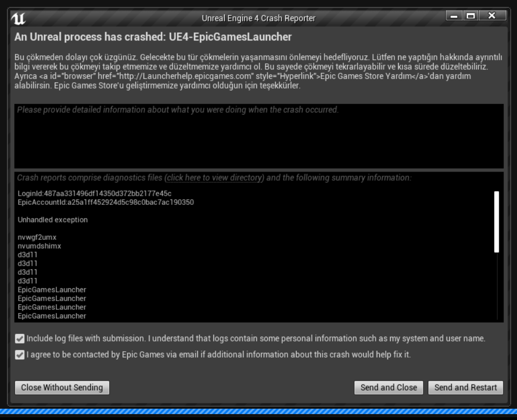Select the EpicAccountId line in summary

[105, 202]
